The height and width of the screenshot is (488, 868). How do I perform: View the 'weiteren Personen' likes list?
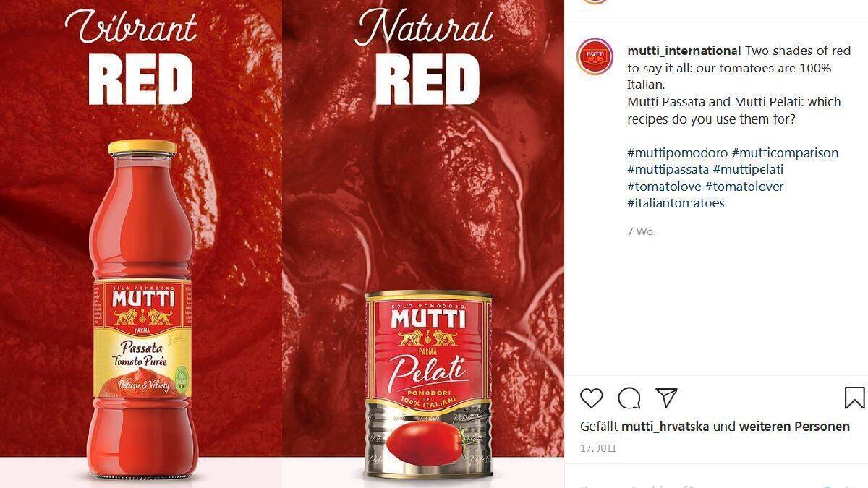pos(794,427)
